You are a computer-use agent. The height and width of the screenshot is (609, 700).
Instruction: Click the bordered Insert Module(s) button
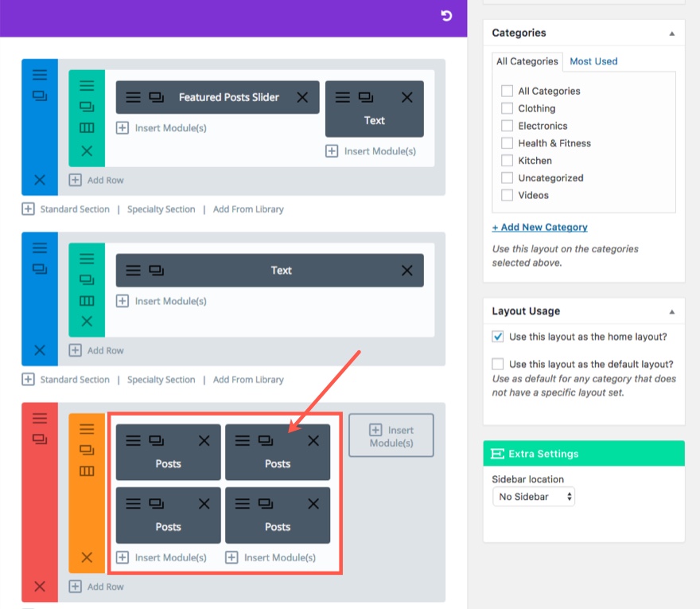pyautogui.click(x=391, y=435)
